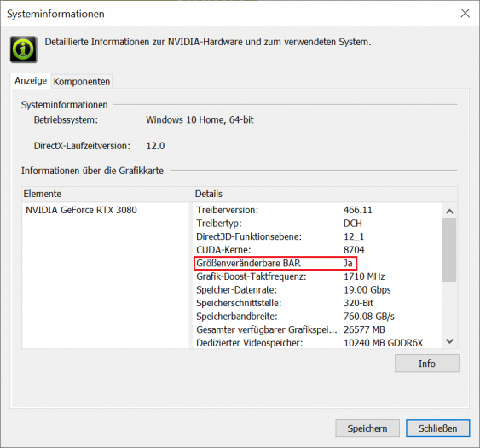Image resolution: width=480 pixels, height=448 pixels.
Task: Switch to the Komponenten tab
Action: coord(82,82)
